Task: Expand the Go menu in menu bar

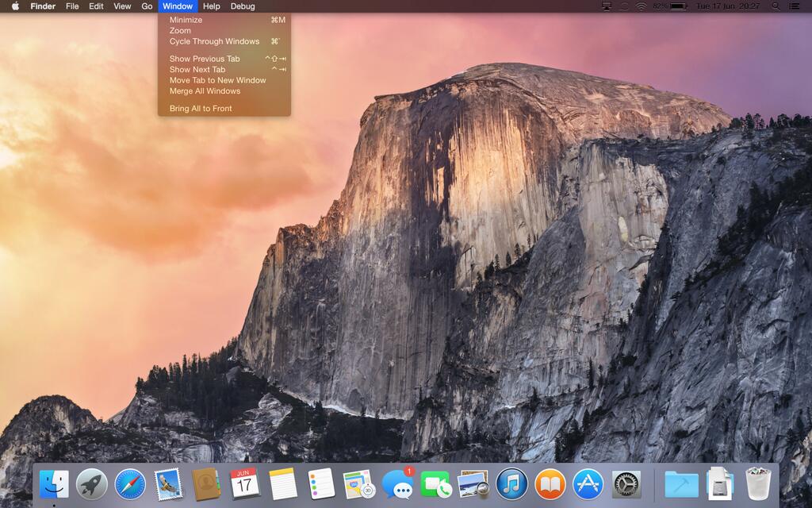Action: (x=147, y=6)
